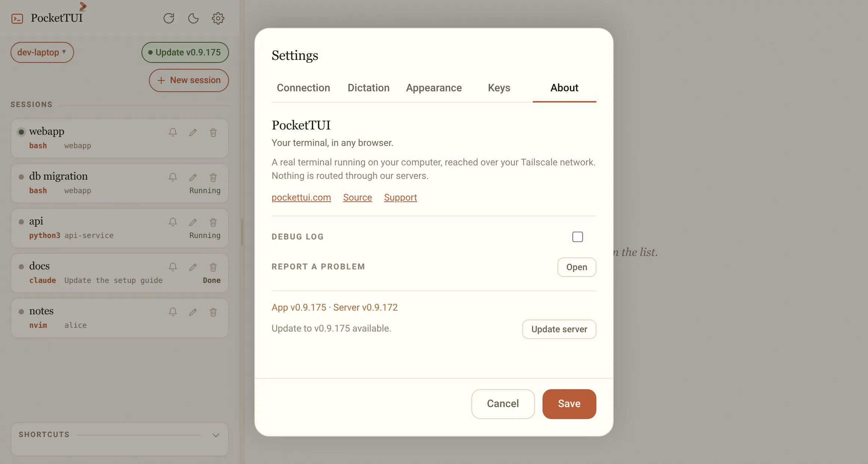Viewport: 868px width, 464px height.
Task: Open the pockettui.com link
Action: (x=301, y=198)
